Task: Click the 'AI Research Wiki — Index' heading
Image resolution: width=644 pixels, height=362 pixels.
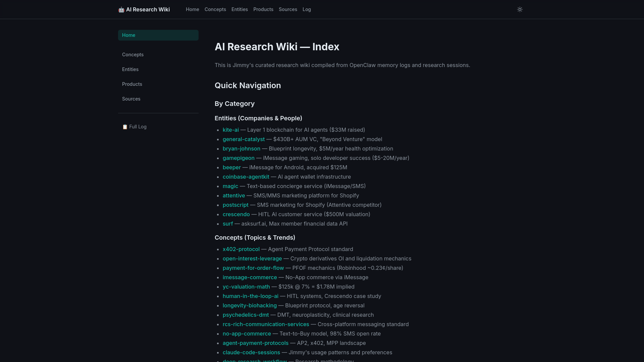Action: (277, 47)
